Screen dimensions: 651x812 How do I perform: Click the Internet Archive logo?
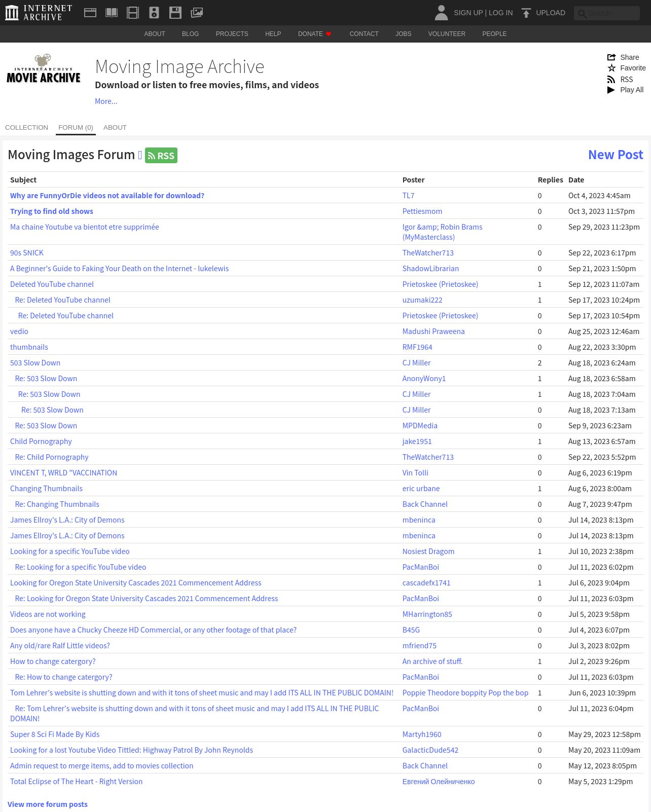tap(39, 13)
